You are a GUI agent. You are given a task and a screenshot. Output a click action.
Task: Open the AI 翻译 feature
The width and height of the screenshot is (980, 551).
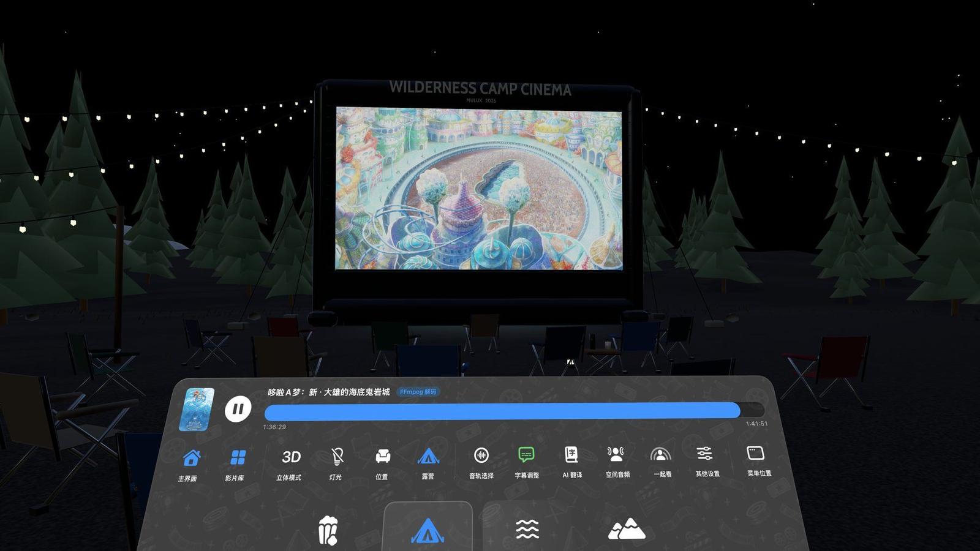(x=572, y=462)
